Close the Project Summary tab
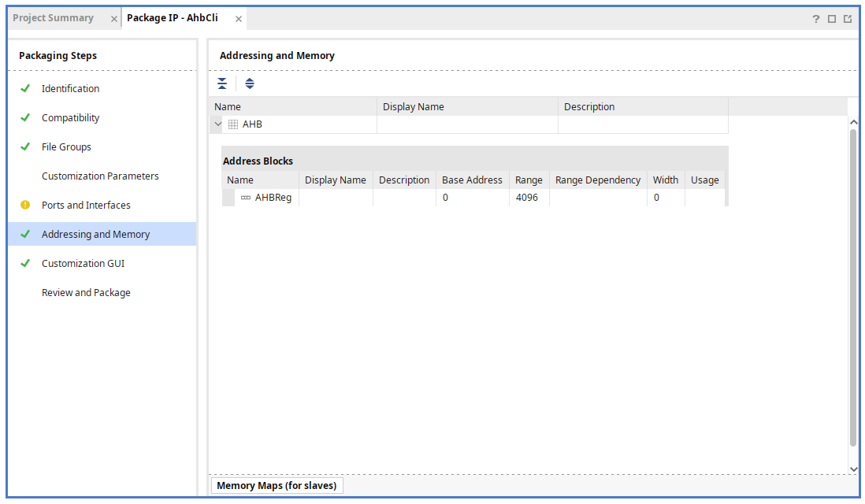The image size is (865, 504). tap(114, 19)
